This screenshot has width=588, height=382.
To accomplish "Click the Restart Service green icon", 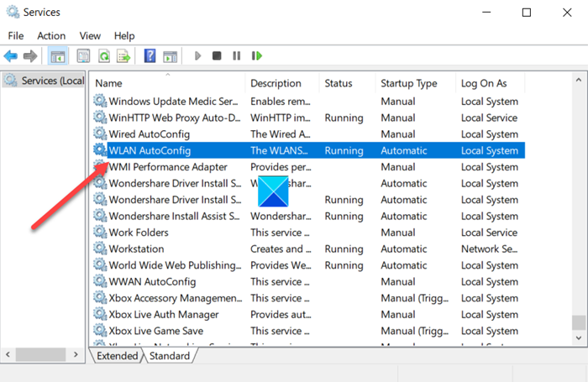I will [x=257, y=56].
